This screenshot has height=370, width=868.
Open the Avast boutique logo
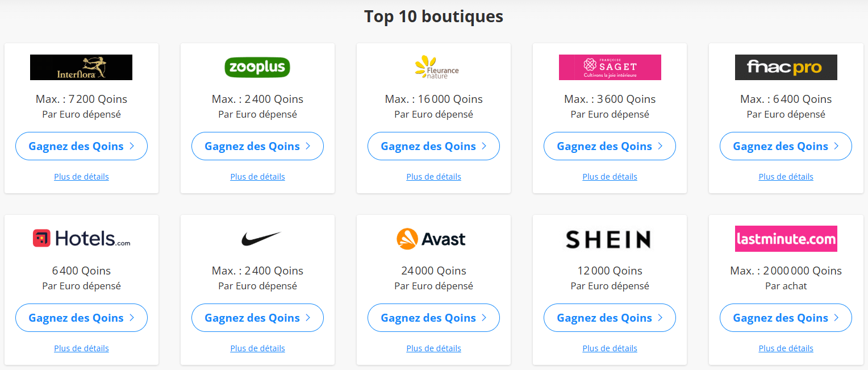tap(433, 239)
